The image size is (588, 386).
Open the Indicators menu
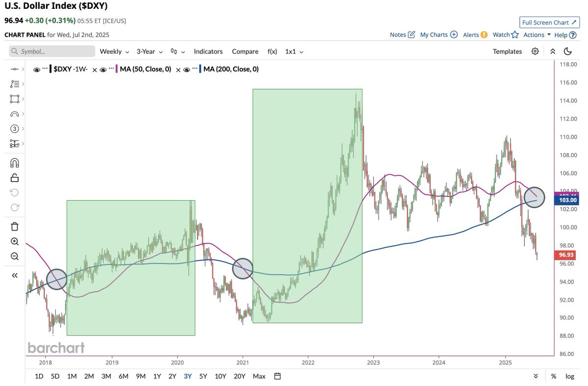[208, 51]
